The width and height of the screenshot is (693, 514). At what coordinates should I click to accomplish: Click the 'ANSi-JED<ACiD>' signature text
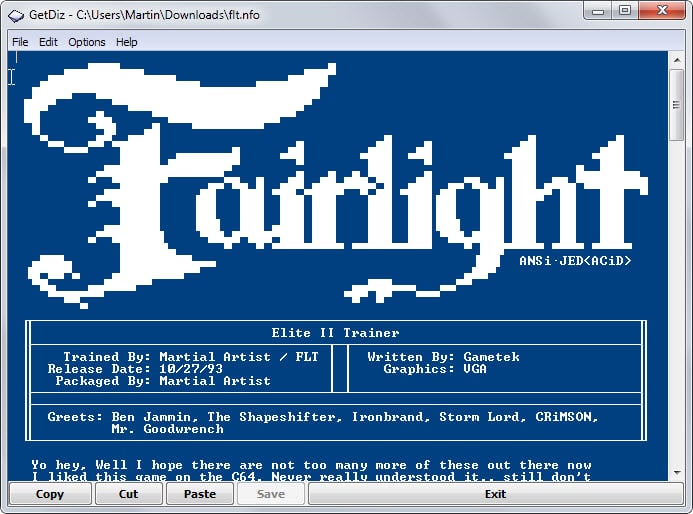point(575,261)
